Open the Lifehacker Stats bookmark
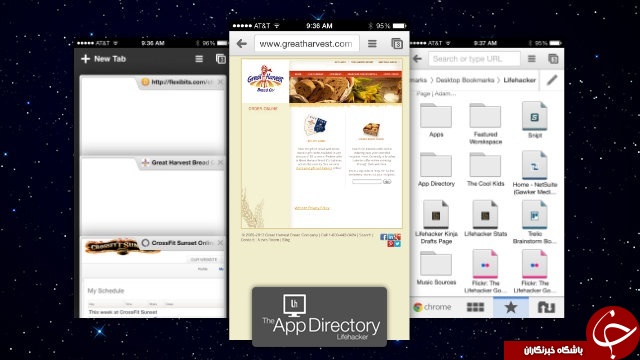The image size is (640, 360). (485, 219)
